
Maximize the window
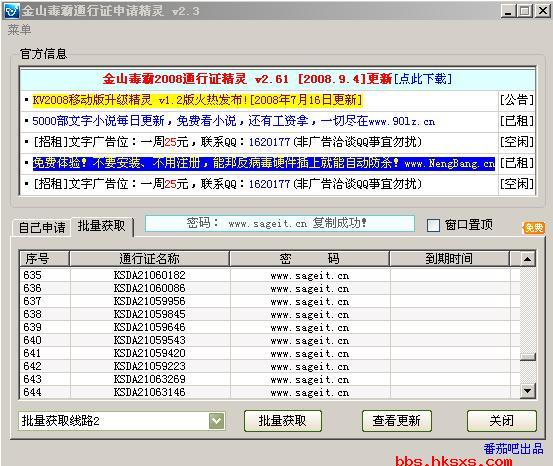pos(524,11)
